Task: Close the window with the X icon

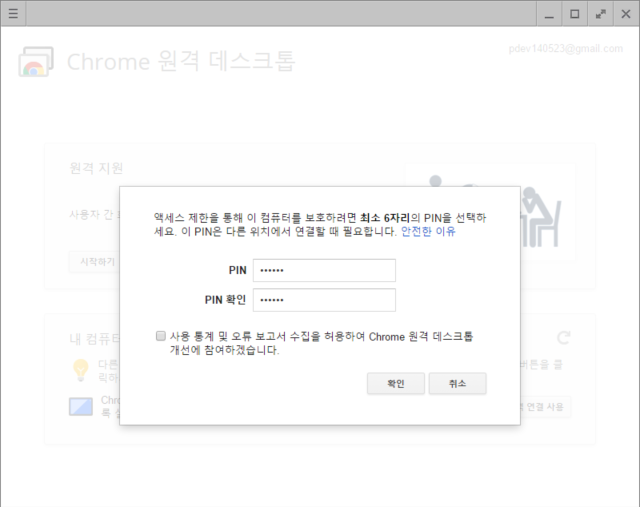Action: click(626, 14)
